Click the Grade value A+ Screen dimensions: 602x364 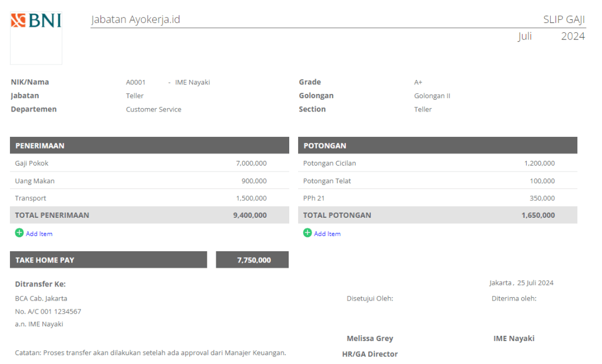pos(418,82)
